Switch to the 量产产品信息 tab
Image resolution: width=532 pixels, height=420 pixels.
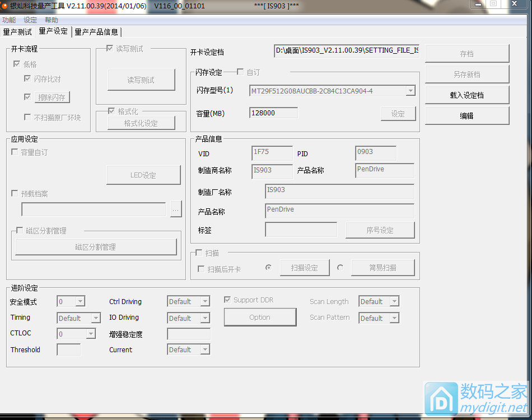(x=96, y=32)
